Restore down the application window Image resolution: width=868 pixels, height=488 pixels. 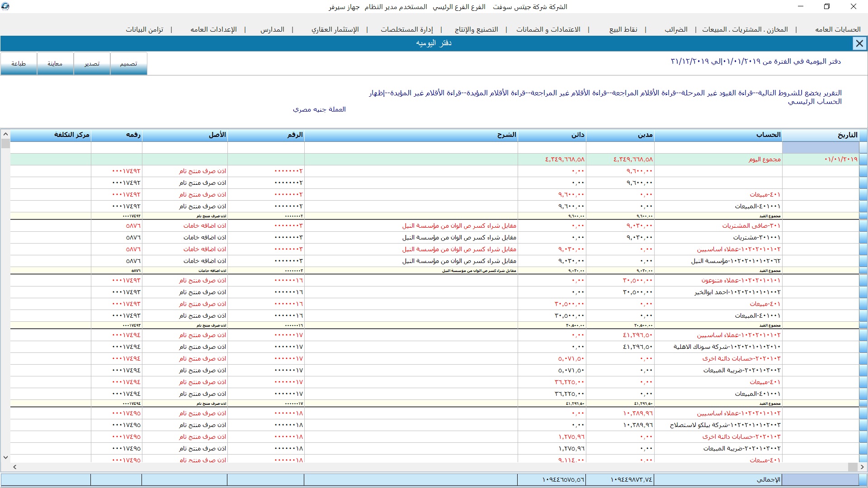tap(827, 6)
